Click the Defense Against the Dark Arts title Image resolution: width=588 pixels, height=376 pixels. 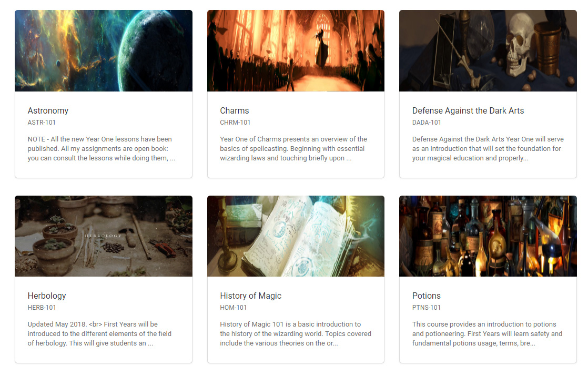[468, 110]
